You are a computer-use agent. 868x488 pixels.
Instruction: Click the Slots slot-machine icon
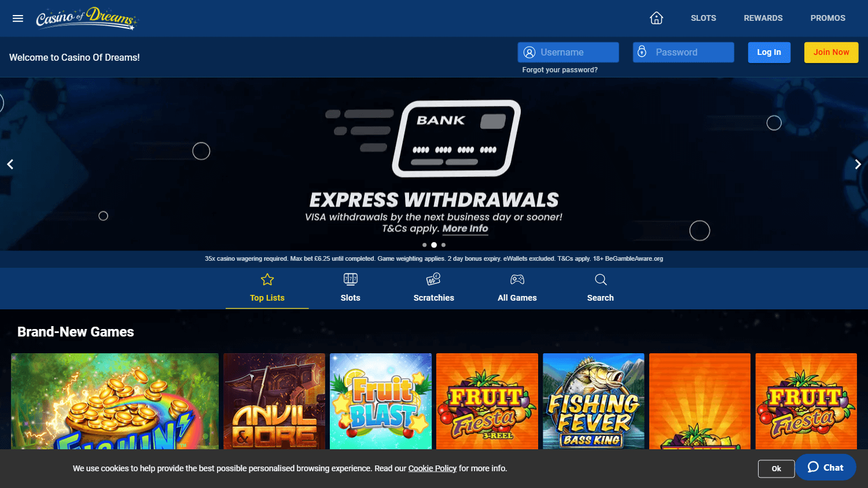[350, 279]
